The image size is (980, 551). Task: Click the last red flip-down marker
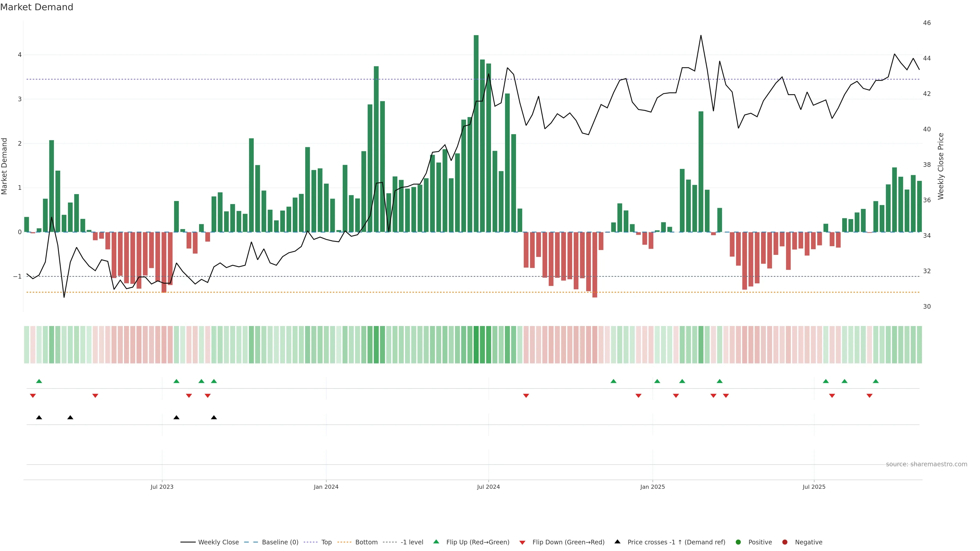[x=869, y=396]
